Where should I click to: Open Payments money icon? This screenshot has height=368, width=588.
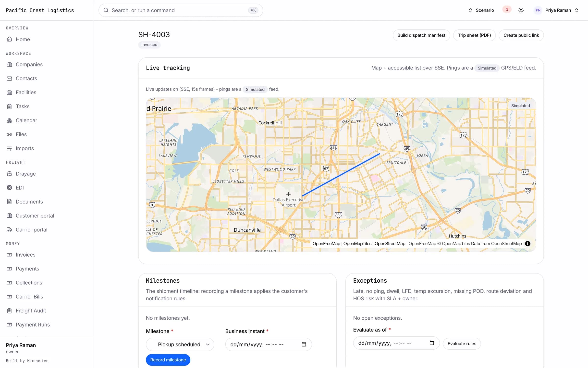pyautogui.click(x=9, y=269)
